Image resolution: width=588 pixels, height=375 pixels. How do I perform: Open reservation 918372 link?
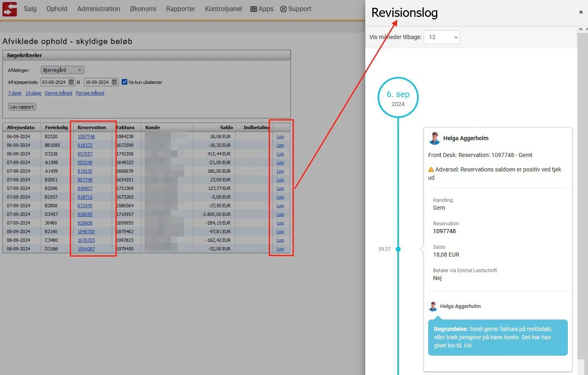click(x=85, y=146)
